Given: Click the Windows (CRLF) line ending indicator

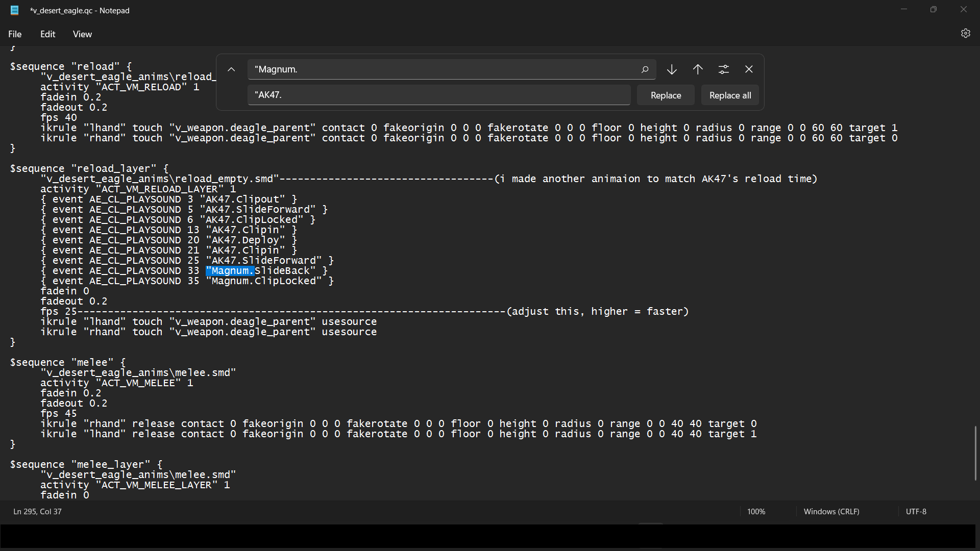Looking at the screenshot, I should (831, 512).
